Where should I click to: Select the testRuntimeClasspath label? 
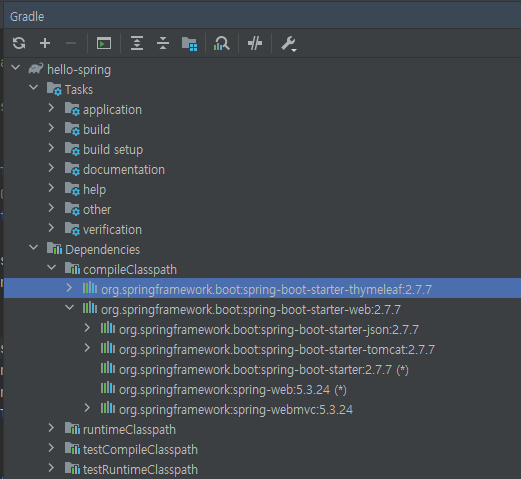tap(140, 470)
